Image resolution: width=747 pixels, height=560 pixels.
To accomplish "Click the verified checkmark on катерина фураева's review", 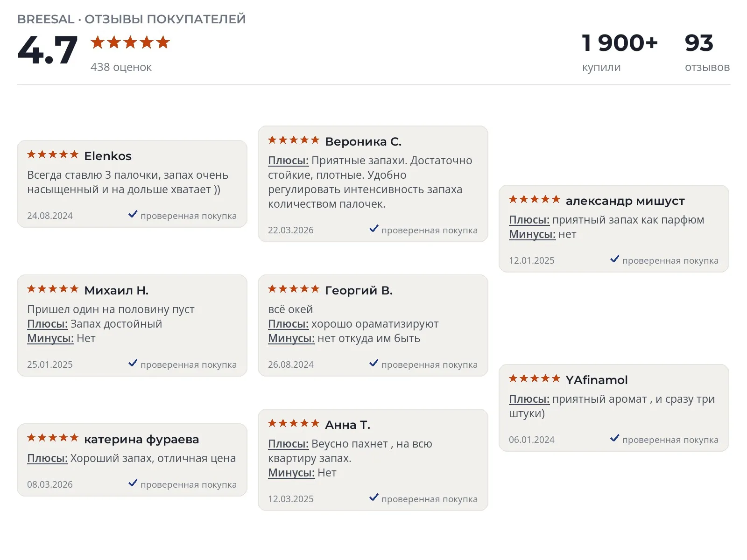I will coord(133,483).
